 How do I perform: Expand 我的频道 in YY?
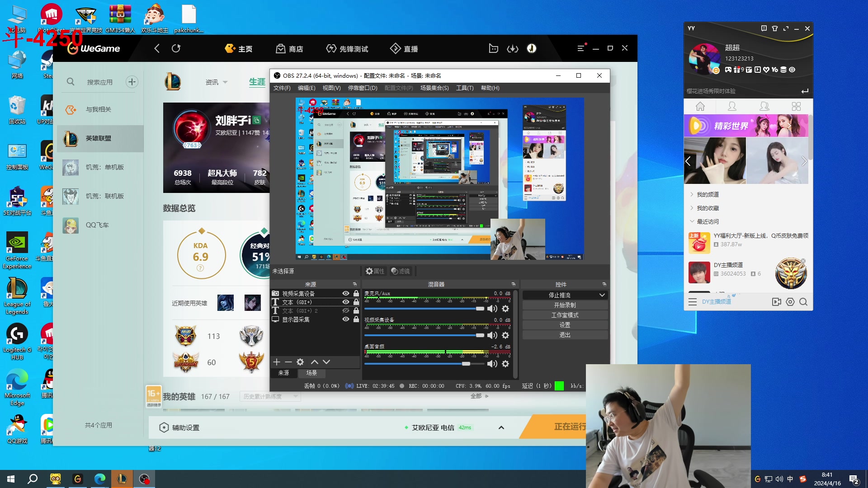[692, 194]
